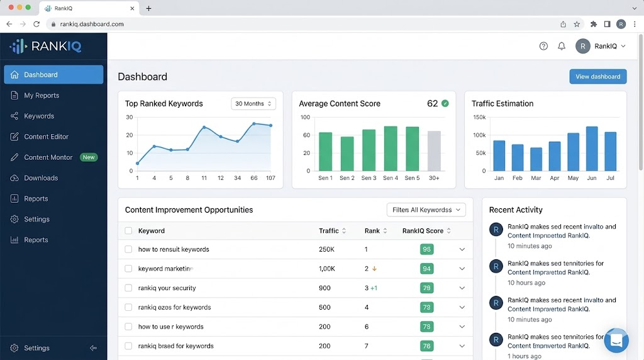
Task: Click the help question mark icon
Action: click(543, 46)
